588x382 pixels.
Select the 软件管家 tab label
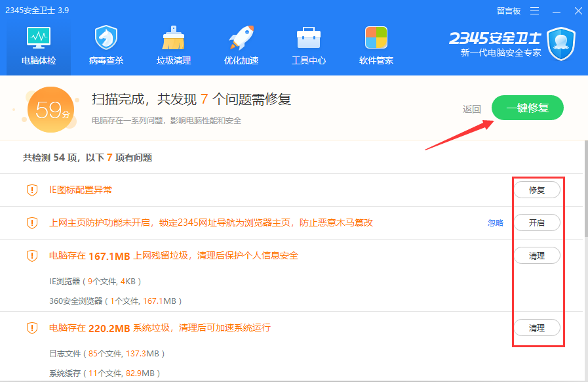[x=376, y=60]
